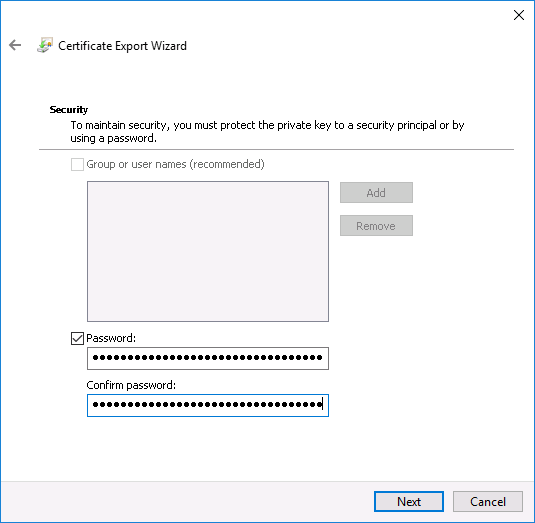Click the Add button
Viewport: 535px width, 523px height.
pos(376,193)
